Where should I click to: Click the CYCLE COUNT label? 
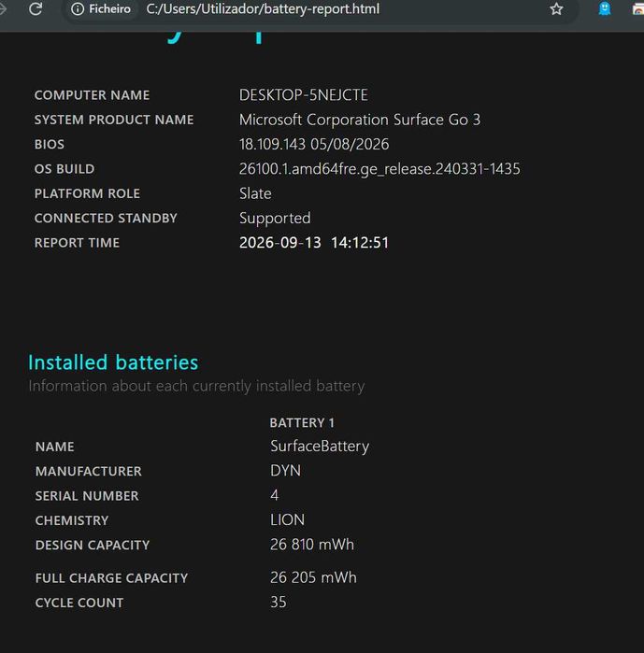(x=79, y=603)
